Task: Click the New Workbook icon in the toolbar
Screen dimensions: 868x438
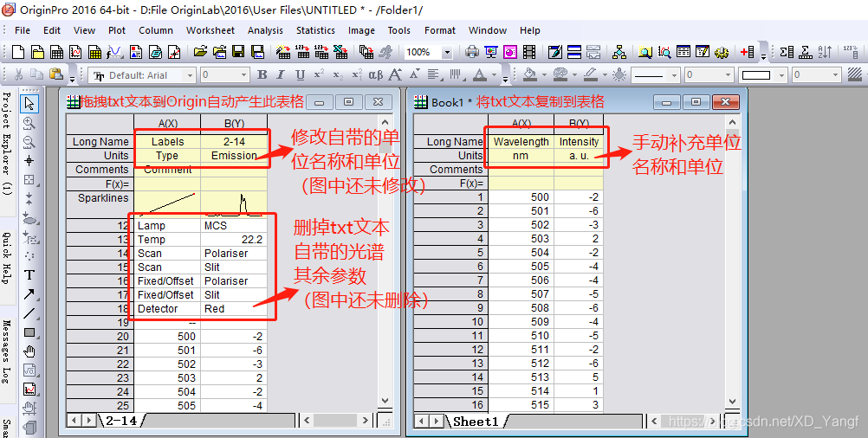Action: (x=57, y=53)
